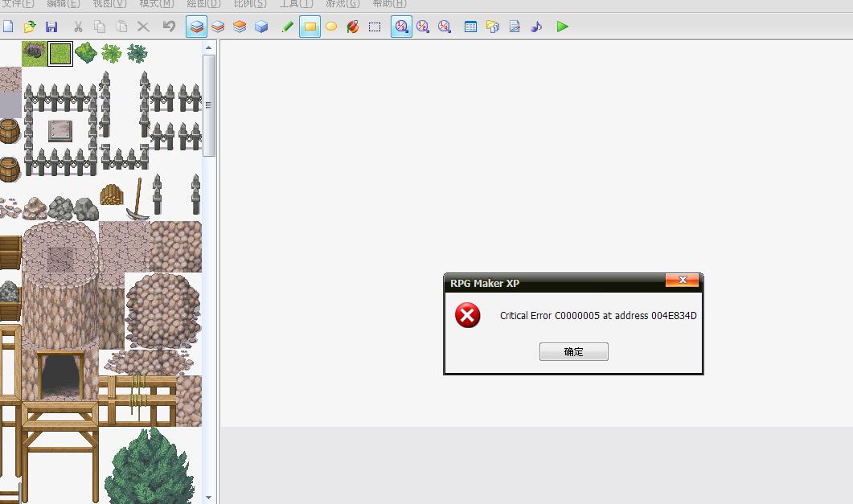
Task: Set map zoom to 1:1 scale
Action: [401, 27]
